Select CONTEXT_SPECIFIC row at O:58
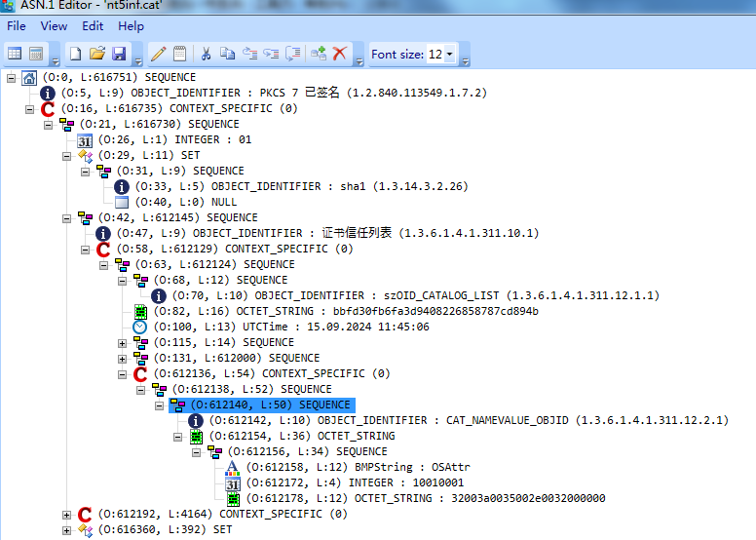Image resolution: width=756 pixels, height=540 pixels. coord(235,249)
